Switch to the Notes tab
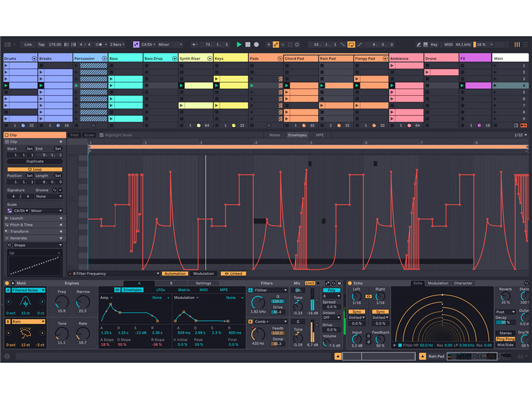Image resolution: width=532 pixels, height=399 pixels. coord(274,135)
